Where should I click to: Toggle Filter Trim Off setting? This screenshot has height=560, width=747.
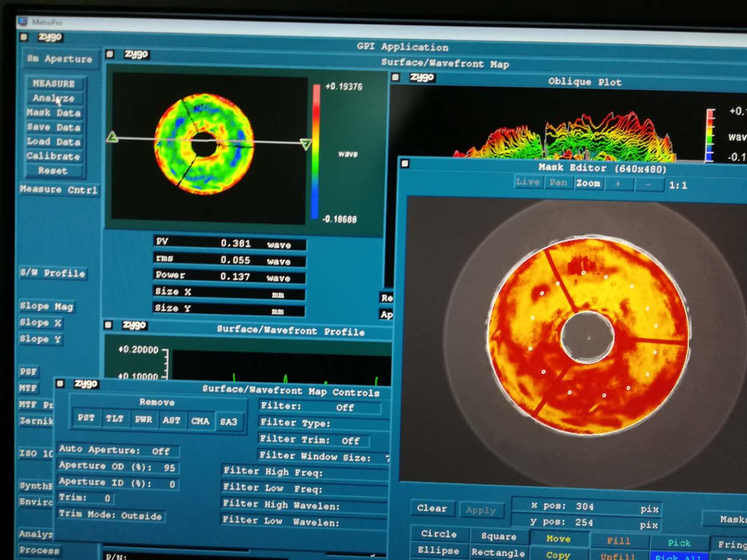(314, 440)
